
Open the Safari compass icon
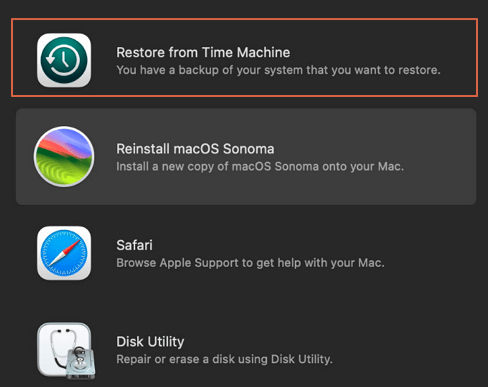tap(64, 253)
